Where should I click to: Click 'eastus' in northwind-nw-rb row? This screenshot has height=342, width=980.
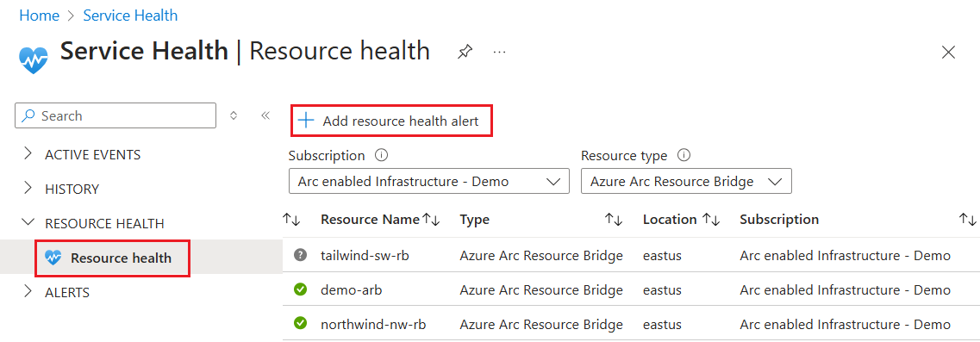coord(662,325)
